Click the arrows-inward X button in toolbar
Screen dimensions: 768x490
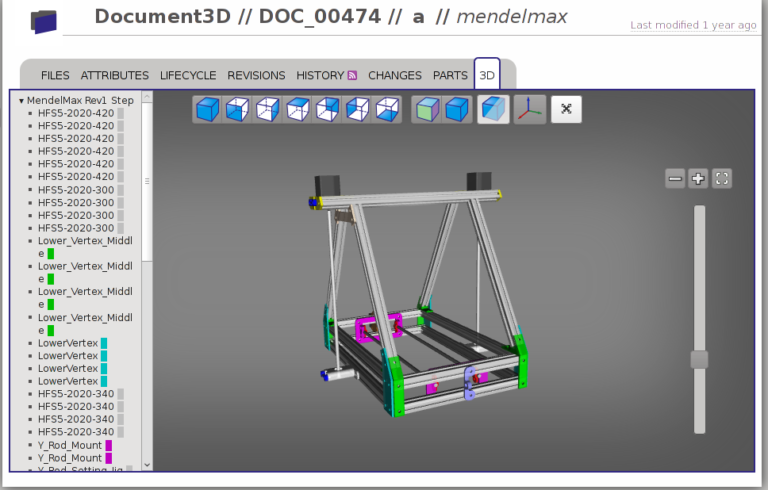[566, 109]
